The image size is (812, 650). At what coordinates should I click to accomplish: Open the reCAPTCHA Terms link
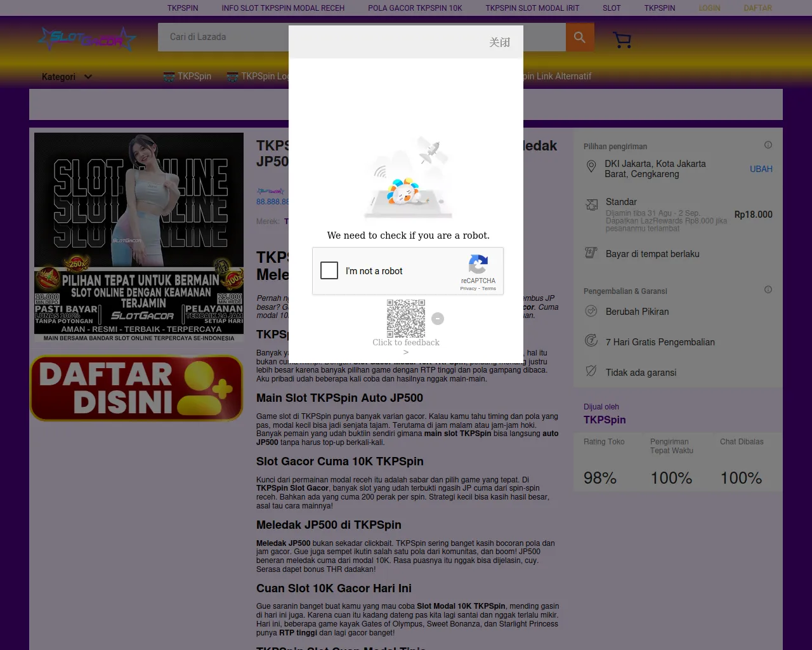[x=489, y=289]
